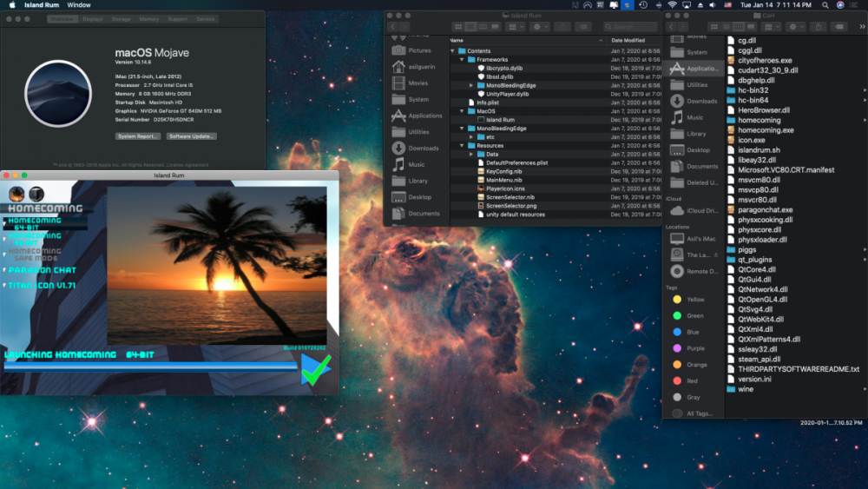Click the green checkmark launch button
Image resolution: width=868 pixels, height=489 pixels.
point(316,369)
